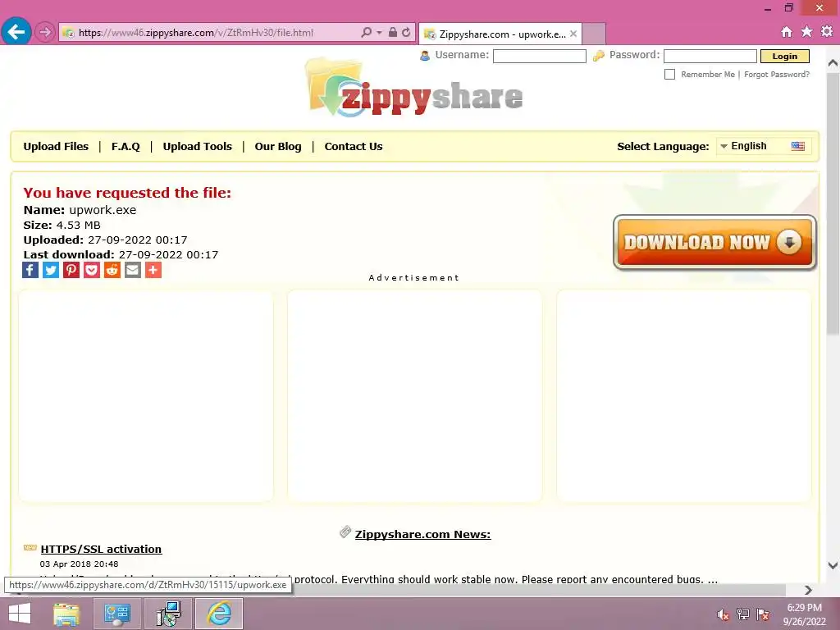Open Favorites star icon
The width and height of the screenshot is (840, 630).
(807, 32)
